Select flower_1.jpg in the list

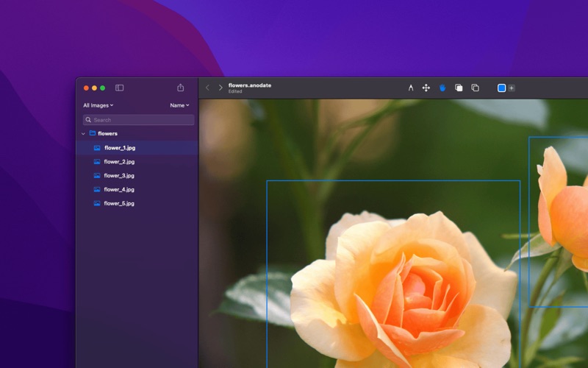coord(137,148)
